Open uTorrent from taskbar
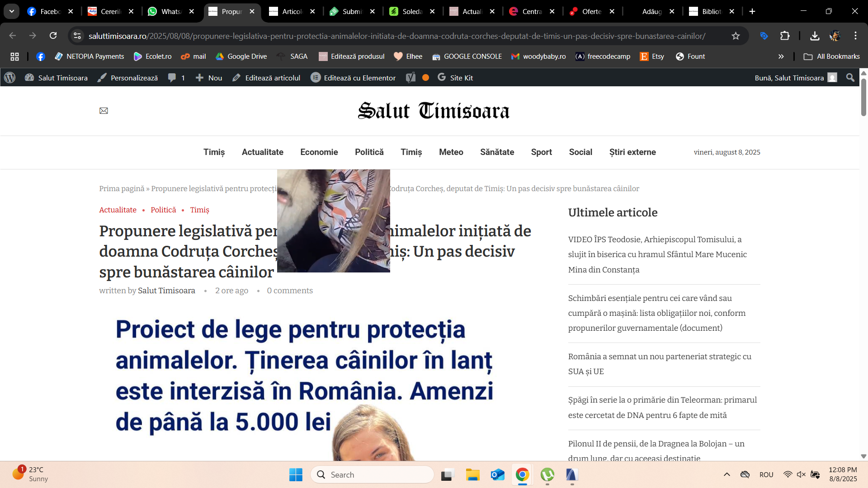This screenshot has width=868, height=488. point(547,474)
